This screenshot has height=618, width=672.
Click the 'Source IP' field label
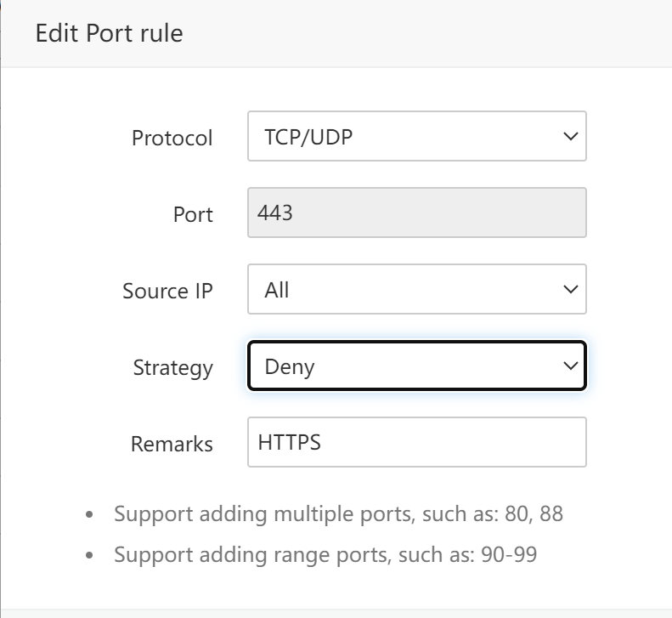pyautogui.click(x=167, y=291)
